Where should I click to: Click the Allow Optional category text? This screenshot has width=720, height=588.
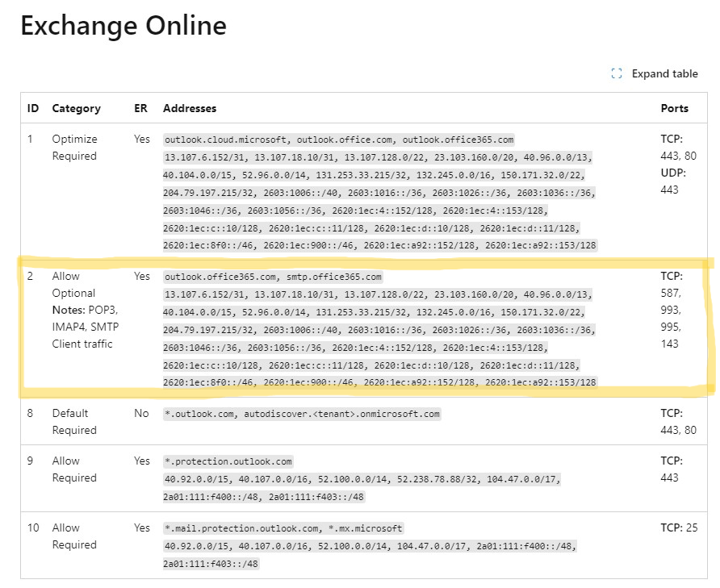click(73, 285)
